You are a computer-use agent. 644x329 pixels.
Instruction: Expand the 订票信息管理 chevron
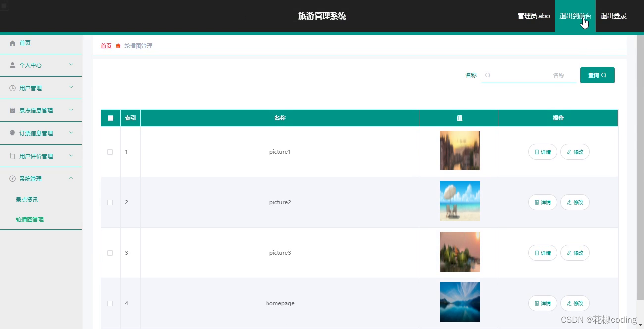tap(71, 133)
